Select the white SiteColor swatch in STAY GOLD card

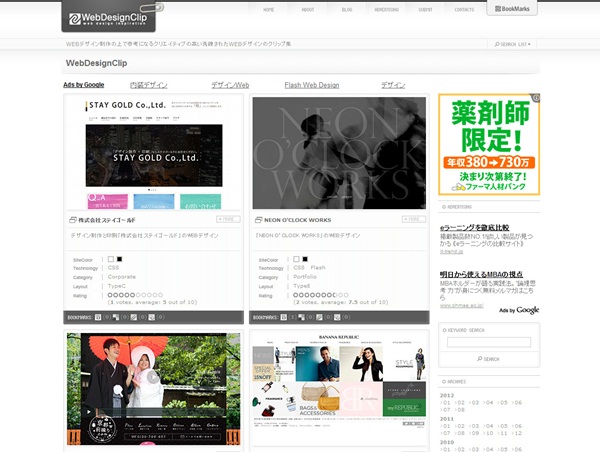point(111,259)
